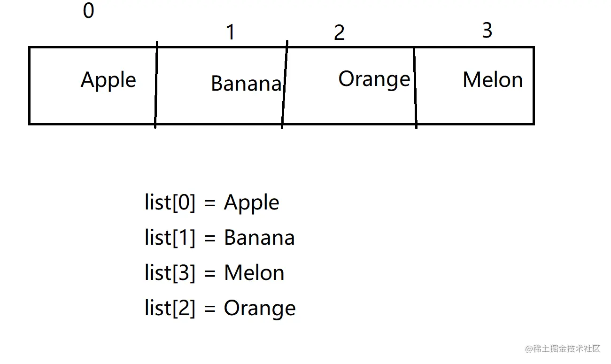Select the word Melon after list[3] equals sign

tap(254, 273)
